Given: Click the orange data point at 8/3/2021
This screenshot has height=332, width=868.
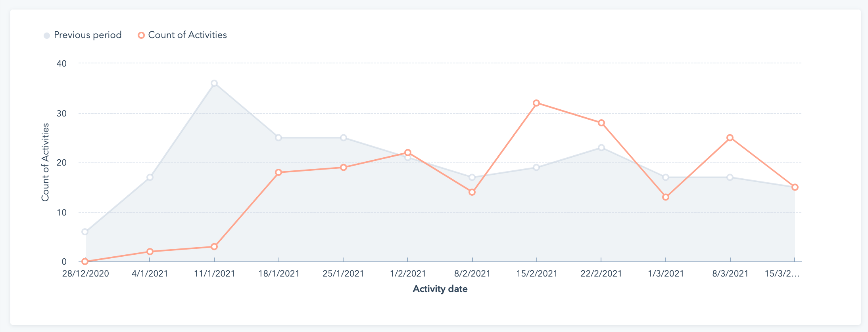Looking at the screenshot, I should pyautogui.click(x=730, y=138).
